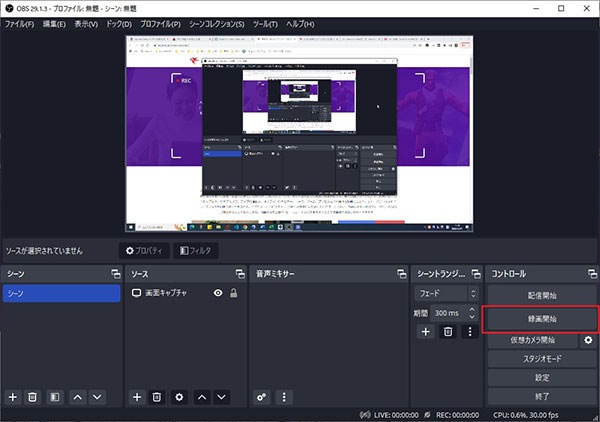Toggle visibility eye of 画面キャプチャ source

click(x=218, y=293)
